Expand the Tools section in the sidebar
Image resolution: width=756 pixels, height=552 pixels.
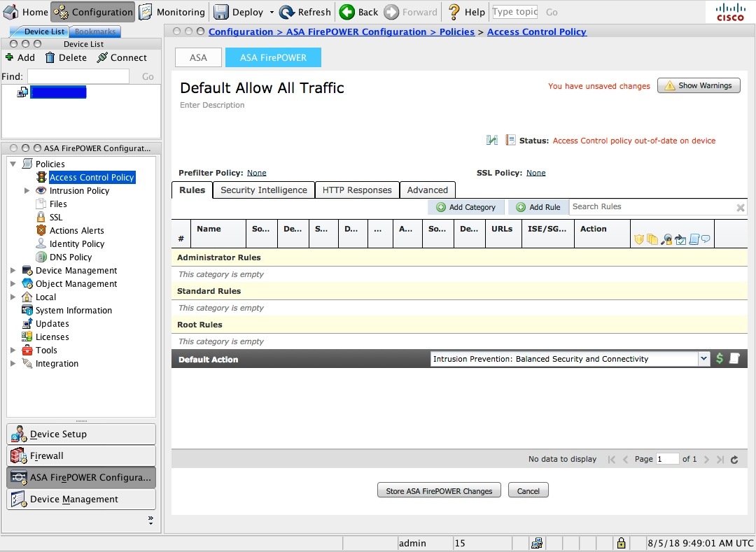[13, 350]
